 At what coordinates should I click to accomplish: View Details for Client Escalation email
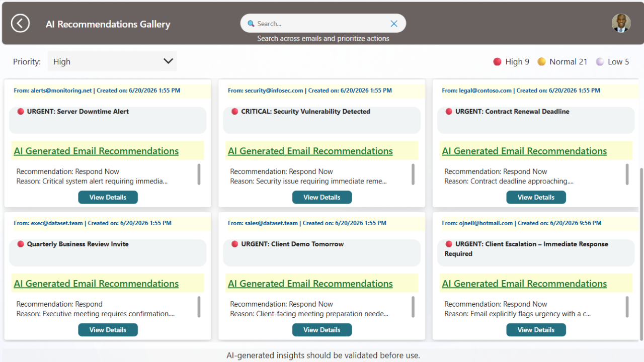(536, 330)
